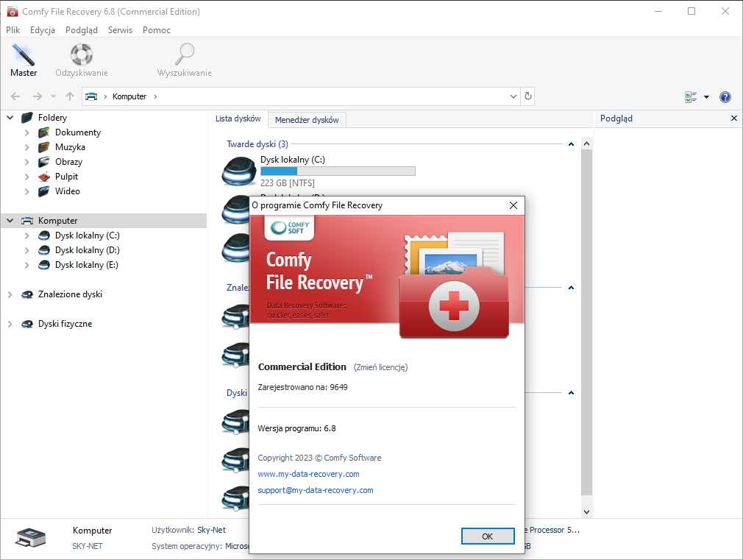The image size is (743, 560).
Task: Click the Wyszukiwanie magnifier icon
Action: click(x=185, y=54)
